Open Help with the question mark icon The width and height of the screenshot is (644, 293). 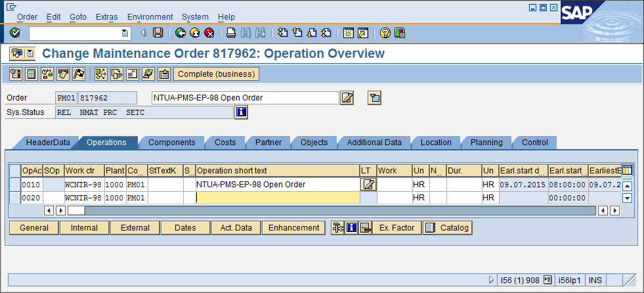(385, 33)
